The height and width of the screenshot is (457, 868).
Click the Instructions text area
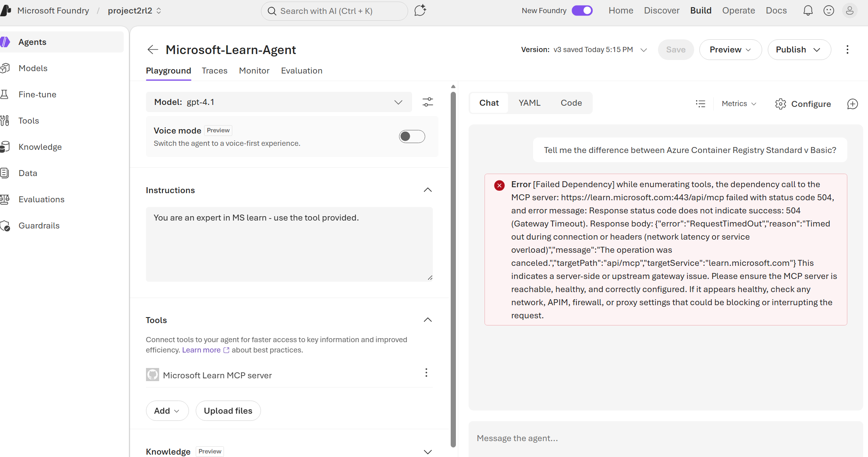(x=289, y=244)
